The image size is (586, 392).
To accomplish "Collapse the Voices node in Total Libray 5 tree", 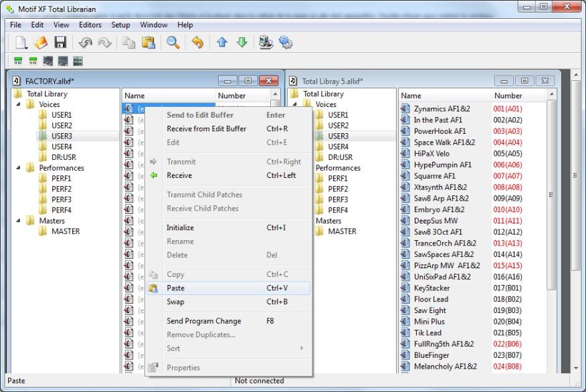I will pos(295,104).
